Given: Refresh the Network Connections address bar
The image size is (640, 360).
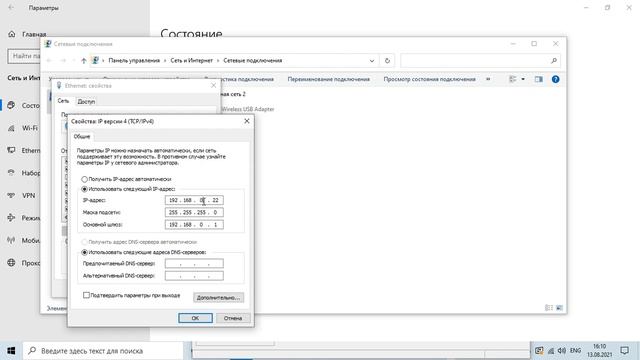Looking at the screenshot, I should pos(387,61).
